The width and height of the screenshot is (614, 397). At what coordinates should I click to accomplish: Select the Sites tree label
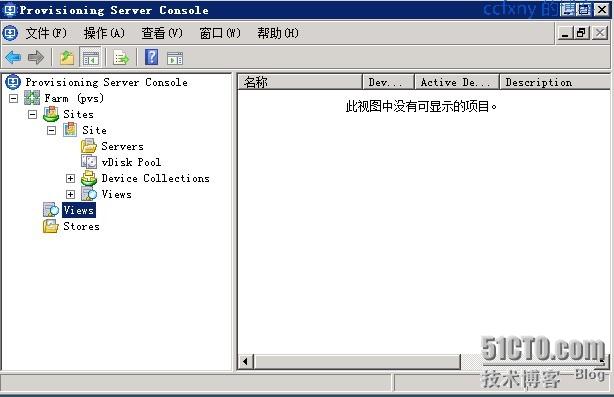78,114
